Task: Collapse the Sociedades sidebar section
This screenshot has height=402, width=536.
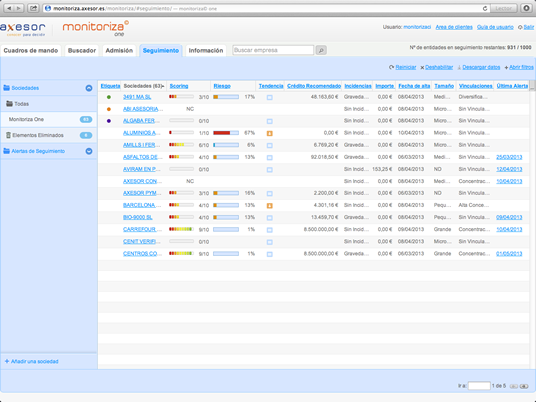Action: pos(89,88)
